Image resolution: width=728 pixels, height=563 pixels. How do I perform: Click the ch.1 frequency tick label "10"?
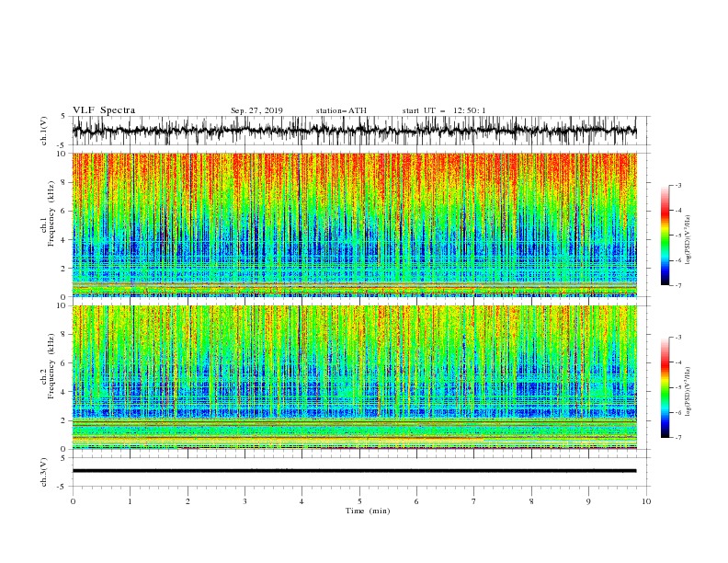tap(62, 154)
